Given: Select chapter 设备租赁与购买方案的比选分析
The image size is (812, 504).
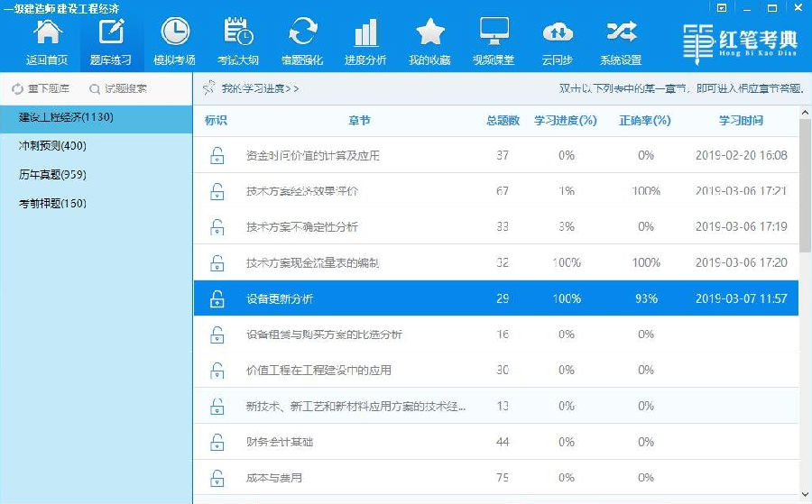Looking at the screenshot, I should tap(324, 334).
